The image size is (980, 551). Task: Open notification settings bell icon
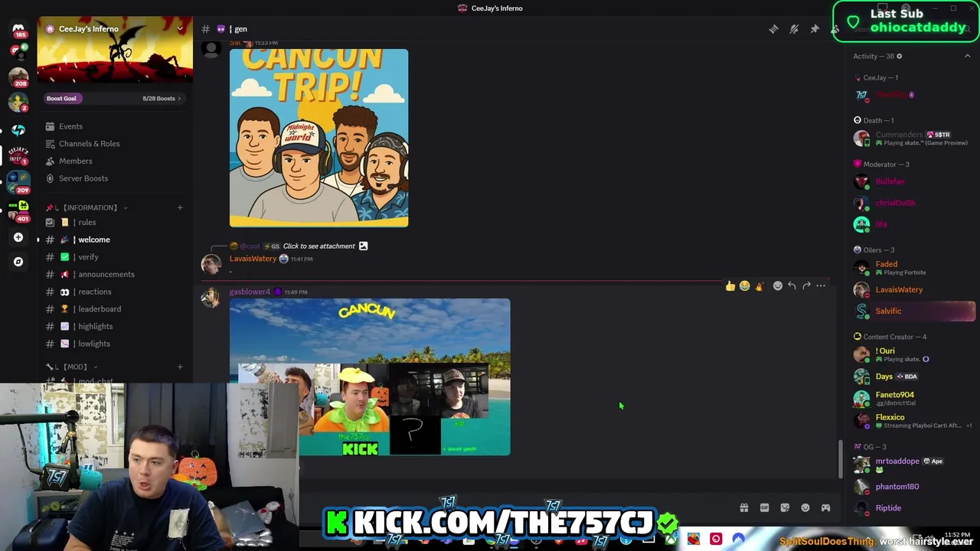(x=794, y=29)
